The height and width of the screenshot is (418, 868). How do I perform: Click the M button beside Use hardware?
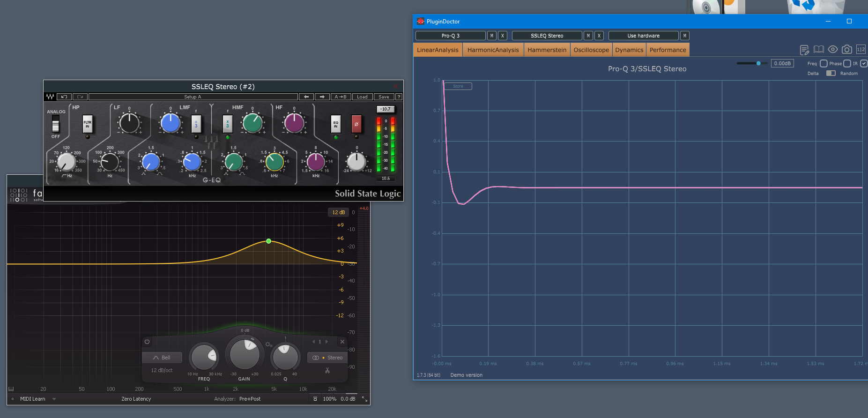[x=685, y=36]
